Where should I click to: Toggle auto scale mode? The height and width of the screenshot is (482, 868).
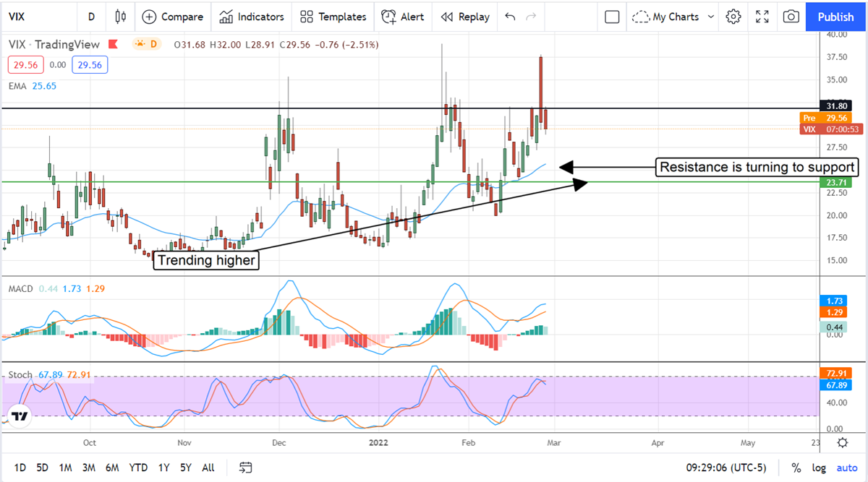[846, 468]
